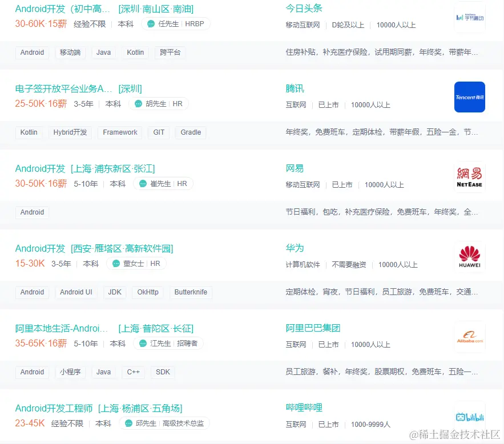
Task: Select the OkHttp skill tag
Action: pos(148,292)
